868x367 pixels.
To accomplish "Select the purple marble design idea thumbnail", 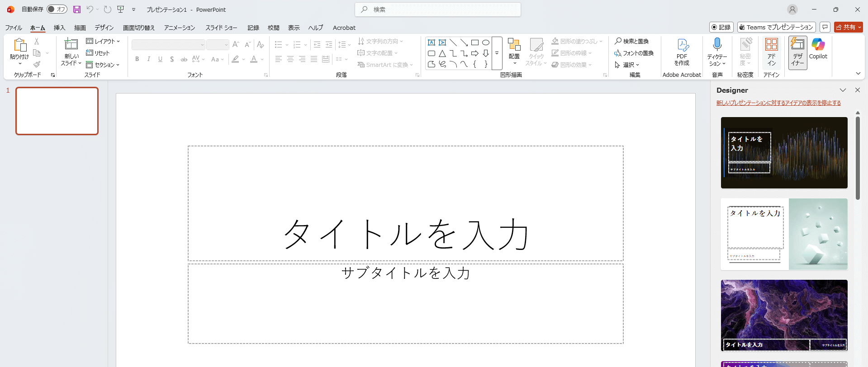I will 784,315.
